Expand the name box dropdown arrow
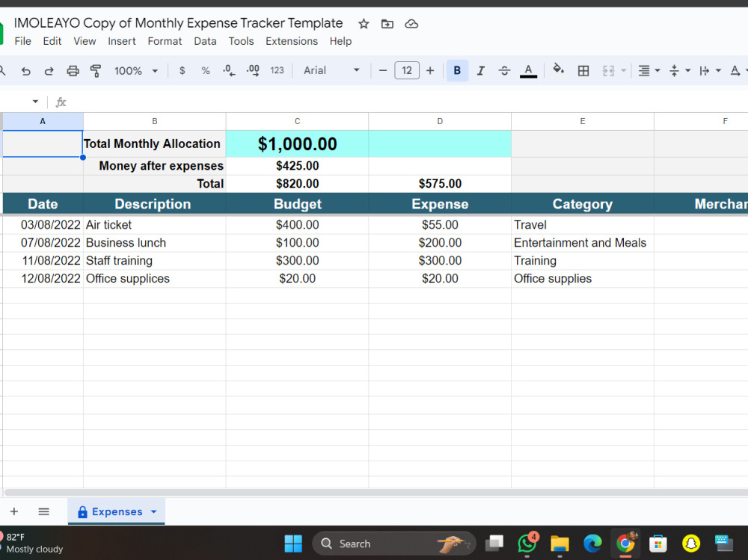748x560 pixels. click(x=35, y=101)
